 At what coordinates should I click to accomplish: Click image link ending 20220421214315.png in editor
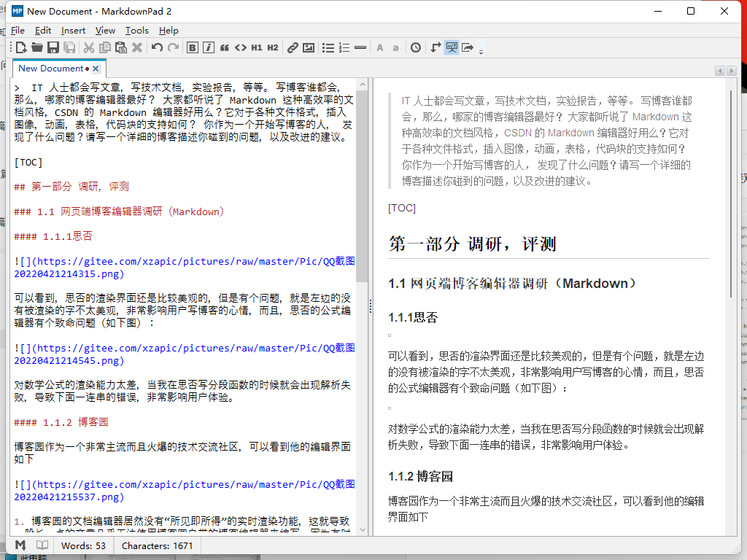(185, 268)
